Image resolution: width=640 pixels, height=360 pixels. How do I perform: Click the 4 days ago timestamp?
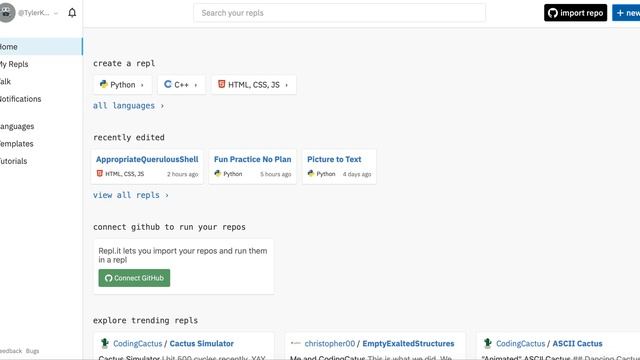(357, 174)
